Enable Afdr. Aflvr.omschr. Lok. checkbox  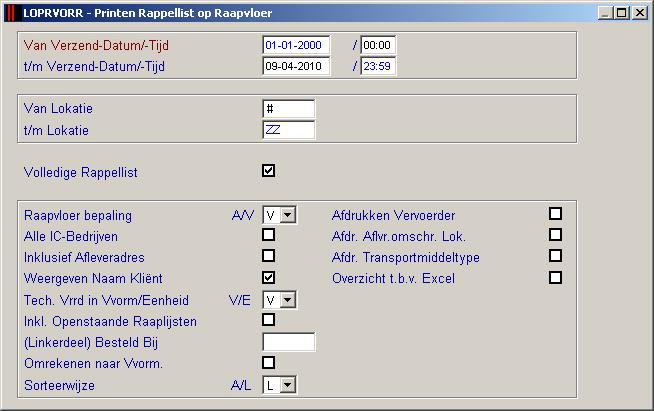coord(556,235)
